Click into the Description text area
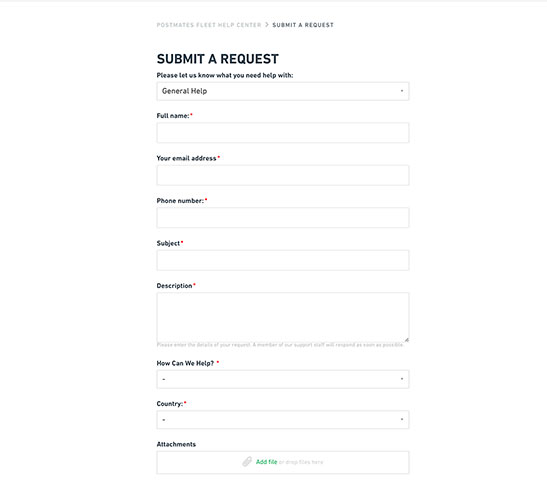Image resolution: width=547 pixels, height=486 pixels. pyautogui.click(x=283, y=317)
